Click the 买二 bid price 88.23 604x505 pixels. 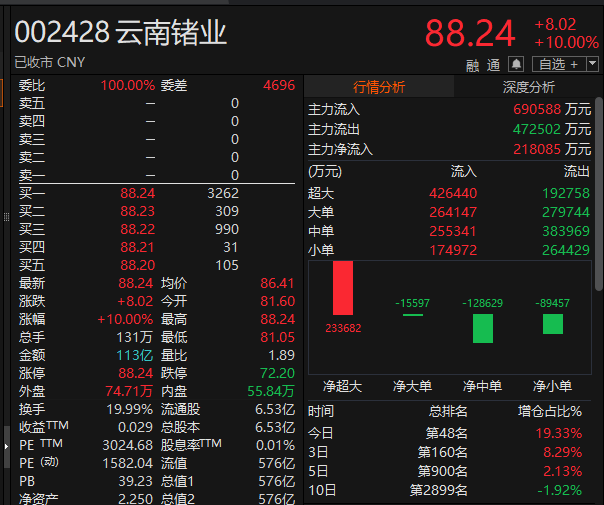pos(138,211)
